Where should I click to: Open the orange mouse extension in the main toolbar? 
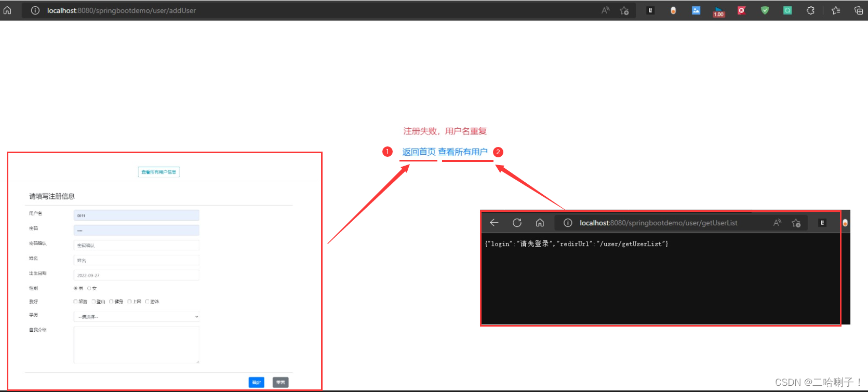click(x=673, y=10)
